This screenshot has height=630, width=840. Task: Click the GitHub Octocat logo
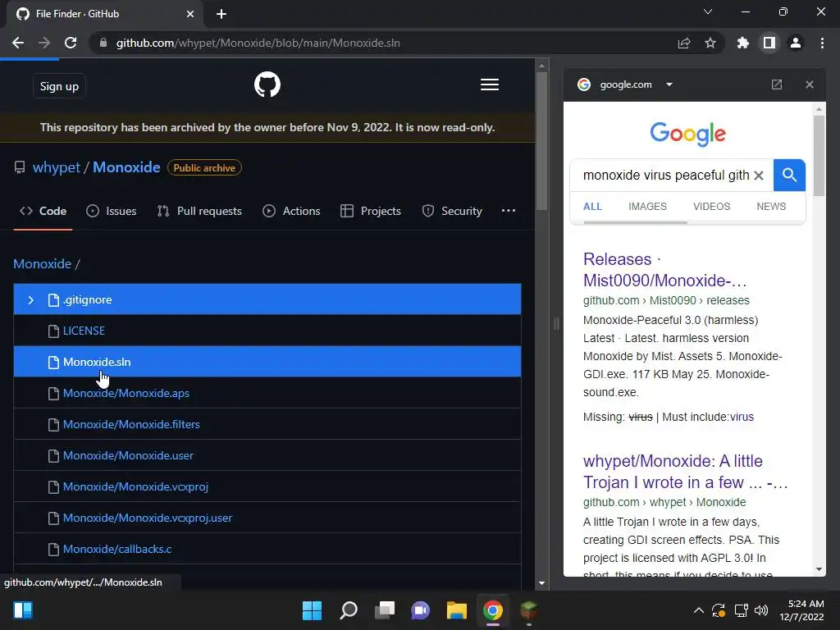pyautogui.click(x=267, y=84)
